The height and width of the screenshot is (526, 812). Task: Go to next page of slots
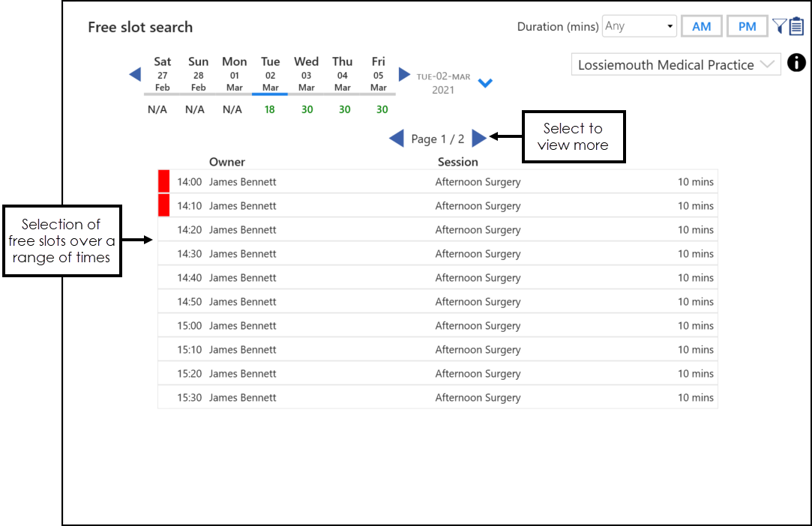[479, 139]
